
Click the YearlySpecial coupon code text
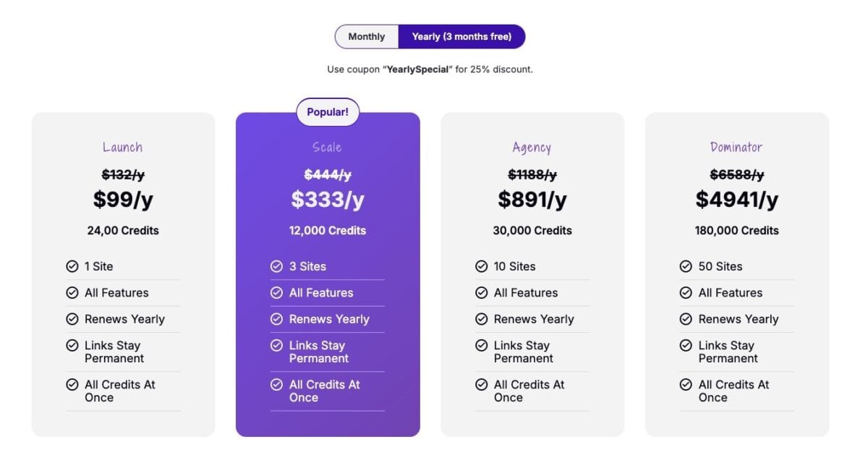(418, 69)
